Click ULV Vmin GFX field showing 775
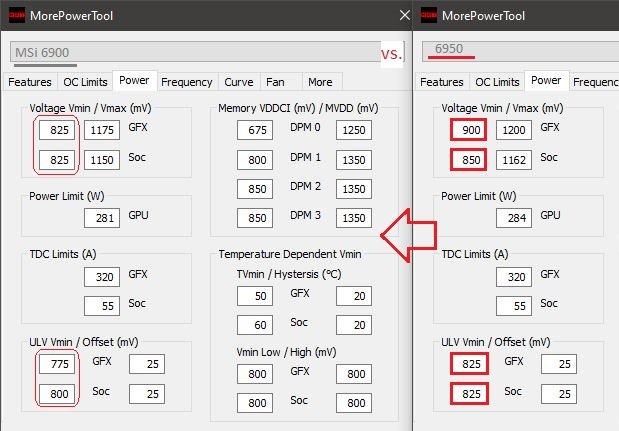 57,364
